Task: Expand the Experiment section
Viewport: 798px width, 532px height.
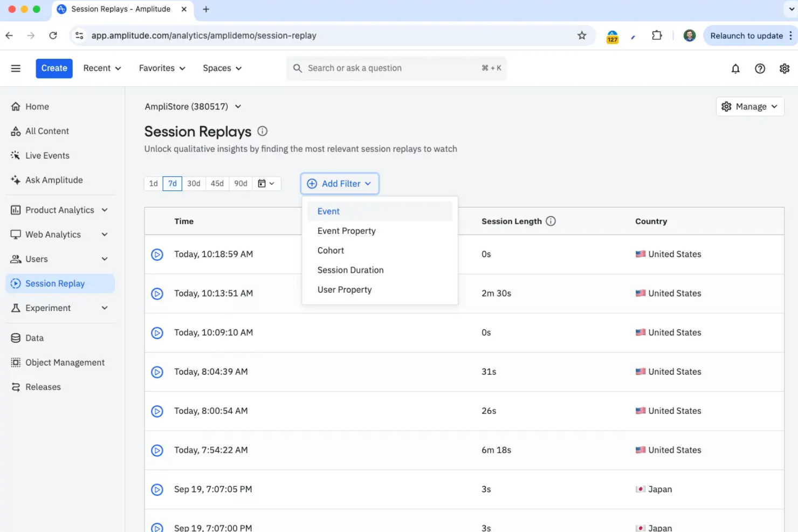Action: point(60,308)
